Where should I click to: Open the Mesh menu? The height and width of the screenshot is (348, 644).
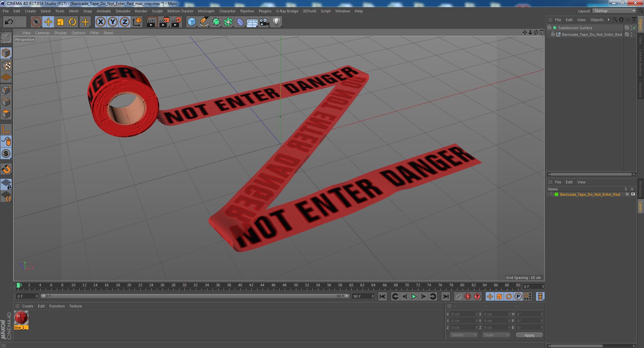[73, 11]
